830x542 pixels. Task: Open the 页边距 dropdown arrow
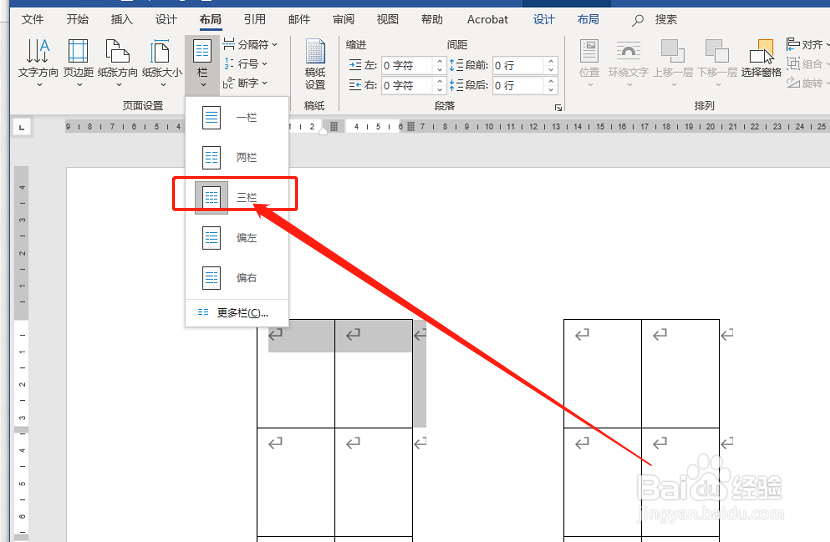click(x=79, y=85)
